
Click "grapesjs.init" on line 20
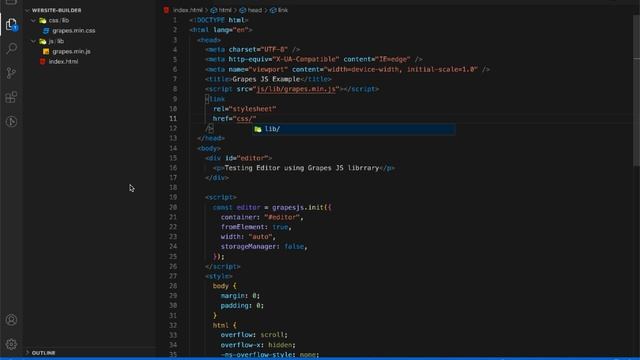[x=299, y=207]
